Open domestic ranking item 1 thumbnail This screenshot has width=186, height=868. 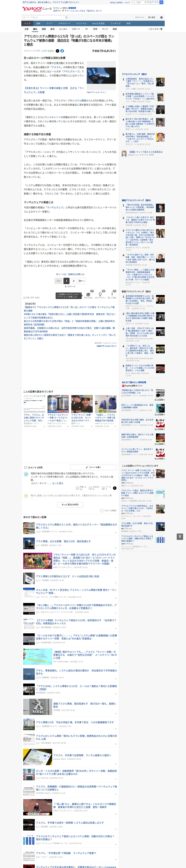click(x=160, y=82)
